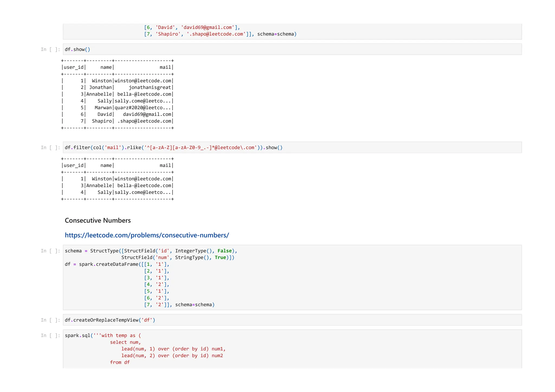Select winston@leetcode.com in the first output table
This screenshot has height=392, width=555.
143,81
